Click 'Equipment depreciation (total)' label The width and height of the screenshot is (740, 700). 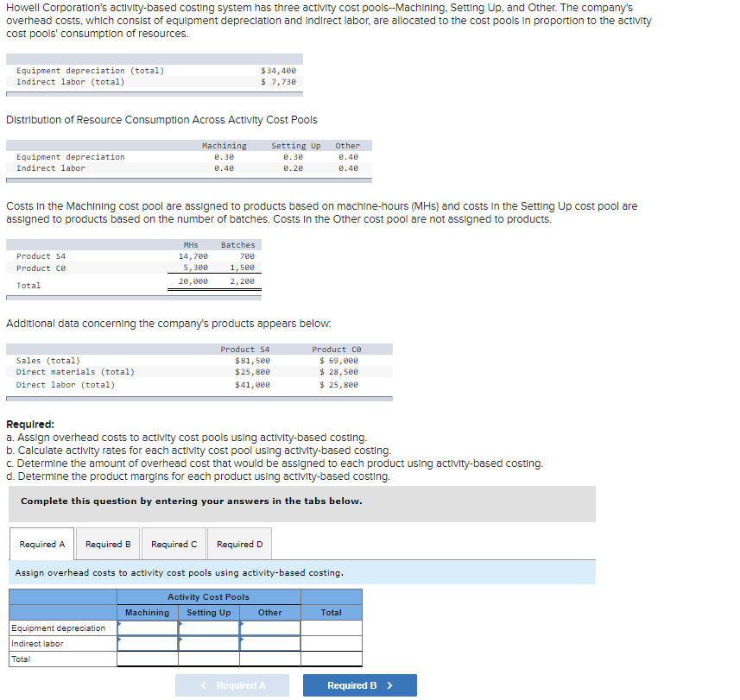coord(90,71)
